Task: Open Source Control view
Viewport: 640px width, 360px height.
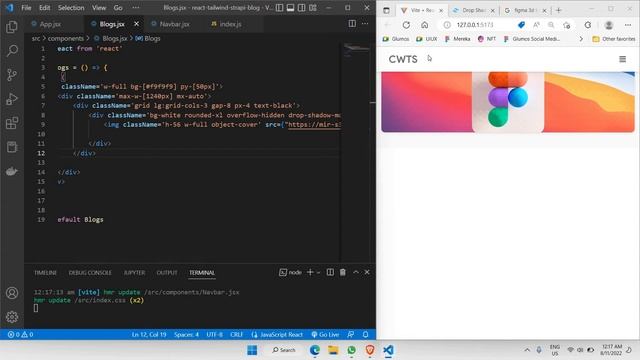Action: pyautogui.click(x=12, y=75)
